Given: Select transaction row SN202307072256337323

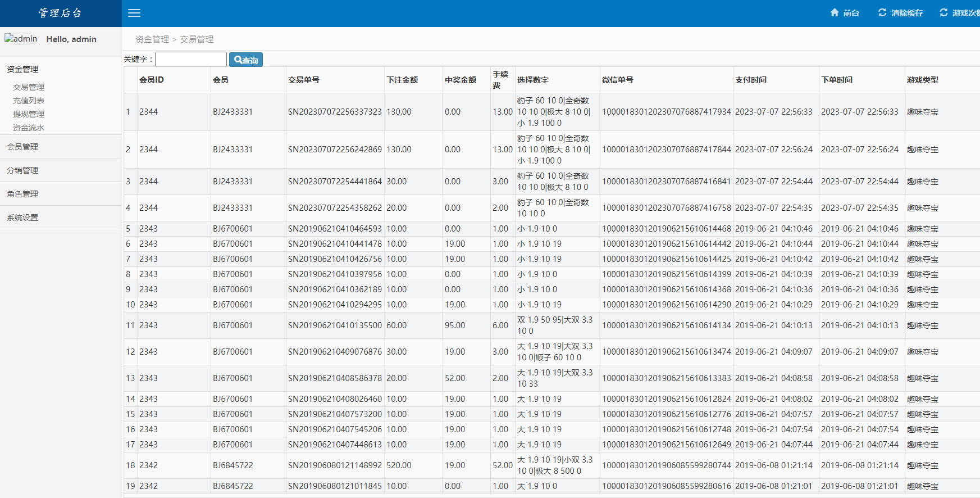Looking at the screenshot, I should (x=335, y=112).
